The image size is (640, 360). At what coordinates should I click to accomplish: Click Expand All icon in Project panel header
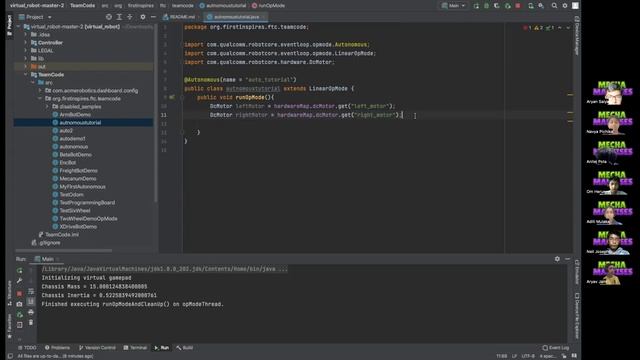[119, 17]
